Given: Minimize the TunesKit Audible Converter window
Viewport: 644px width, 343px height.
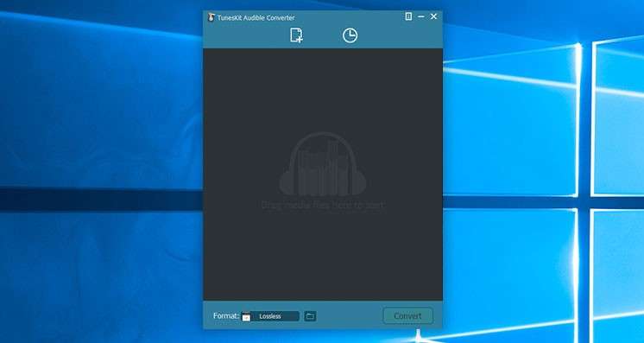Looking at the screenshot, I should pyautogui.click(x=421, y=16).
